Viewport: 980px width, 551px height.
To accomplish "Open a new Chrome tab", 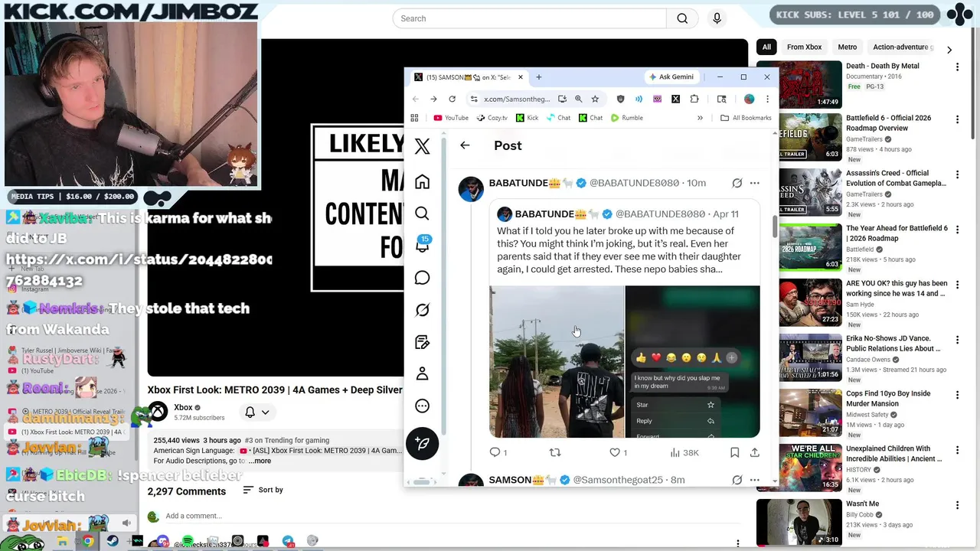I will [538, 77].
